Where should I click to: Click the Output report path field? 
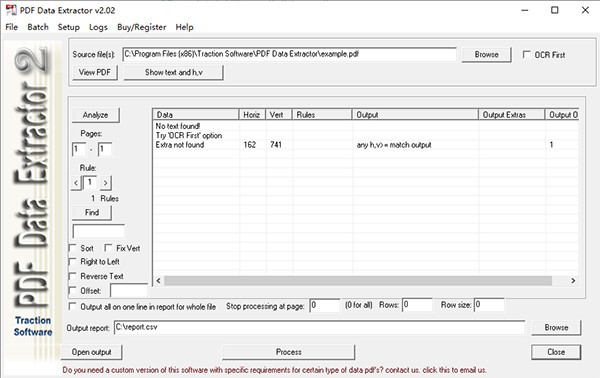[x=319, y=327]
